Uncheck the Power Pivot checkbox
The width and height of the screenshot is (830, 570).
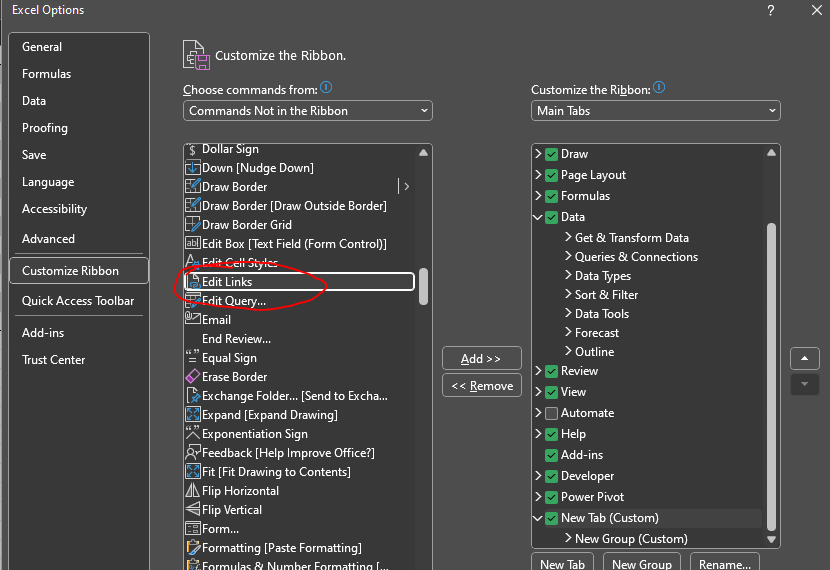click(551, 497)
